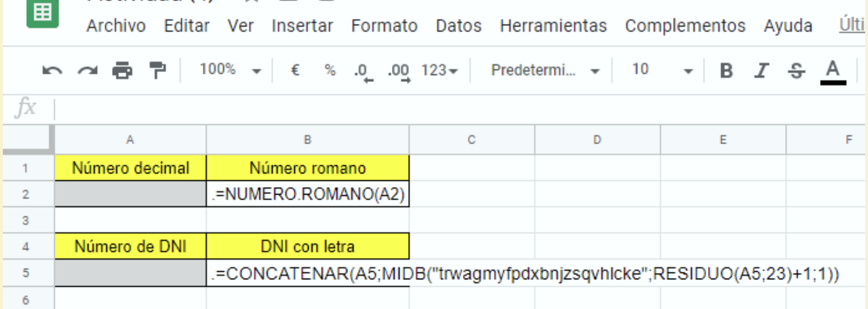This screenshot has width=868, height=309.
Task: Open the 100% zoom dropdown
Action: click(230, 70)
